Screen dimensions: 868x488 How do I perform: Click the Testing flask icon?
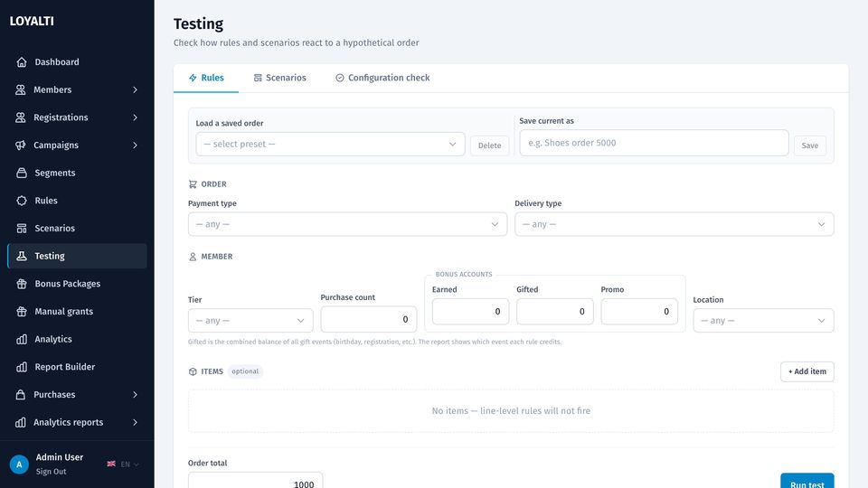[x=22, y=256]
